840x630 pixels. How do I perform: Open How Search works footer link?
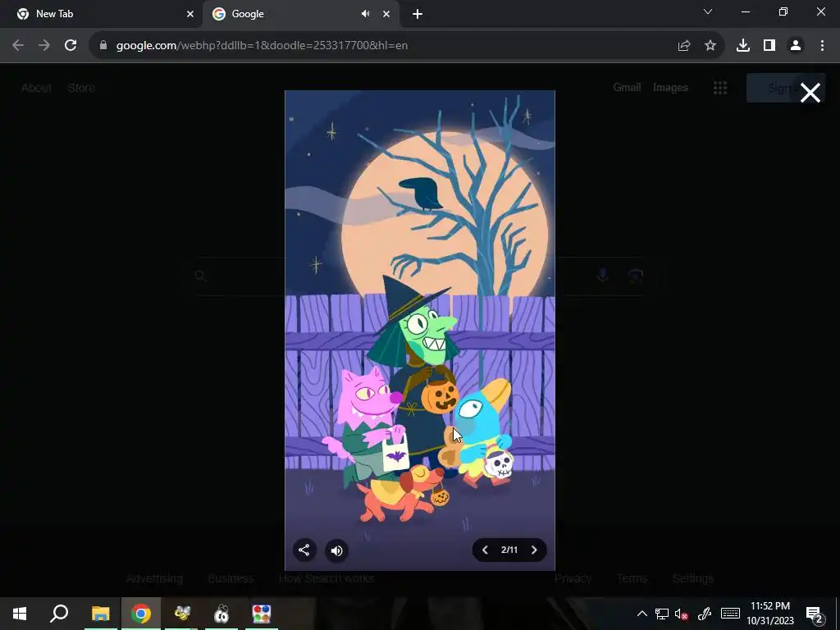coord(326,578)
